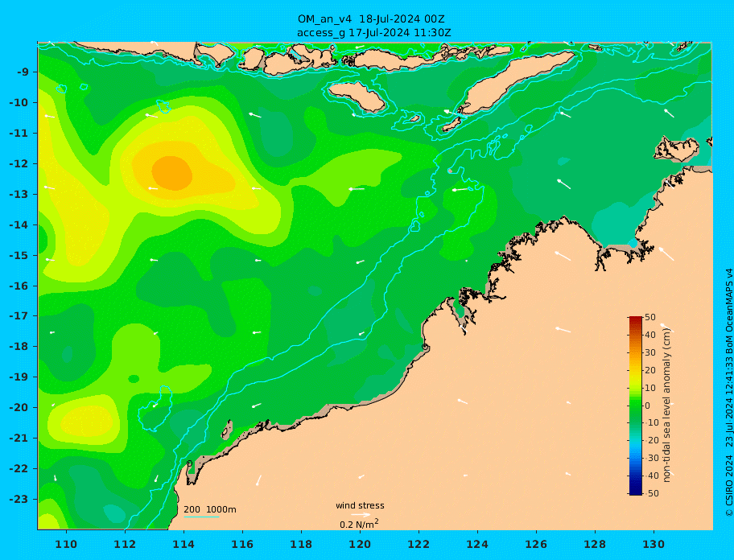Click the longitude label 122

[x=419, y=544]
